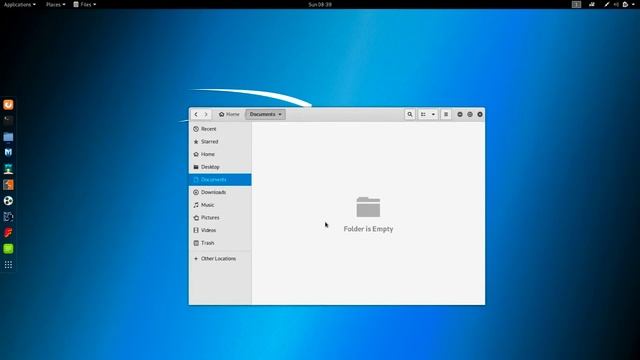Open the hamburger menu in Files
The width and height of the screenshot is (640, 360).
pos(446,114)
